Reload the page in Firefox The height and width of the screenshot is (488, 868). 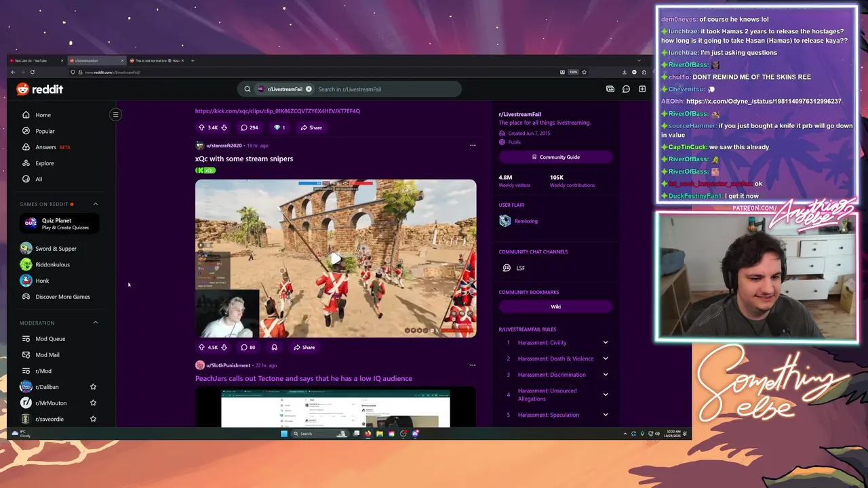point(32,72)
